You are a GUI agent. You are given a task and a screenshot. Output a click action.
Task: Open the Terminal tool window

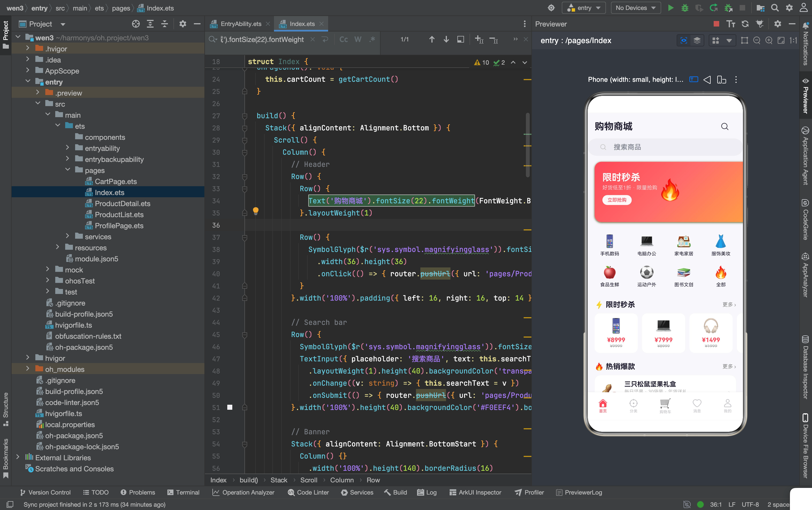tap(183, 492)
